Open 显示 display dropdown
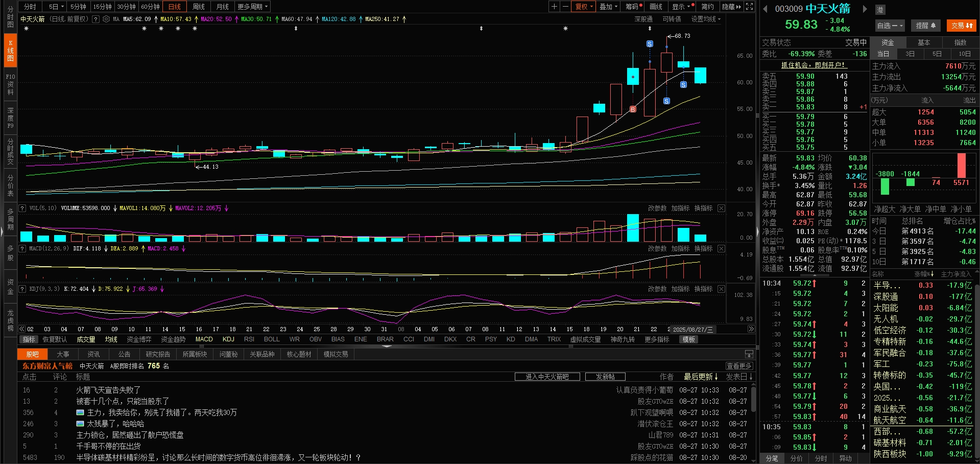This screenshot has height=464, width=980. (682, 7)
